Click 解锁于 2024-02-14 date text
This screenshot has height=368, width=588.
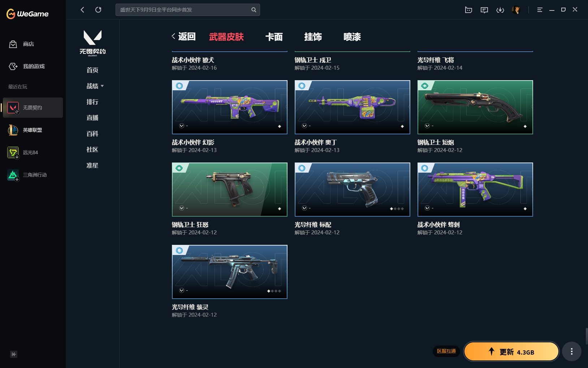(440, 68)
